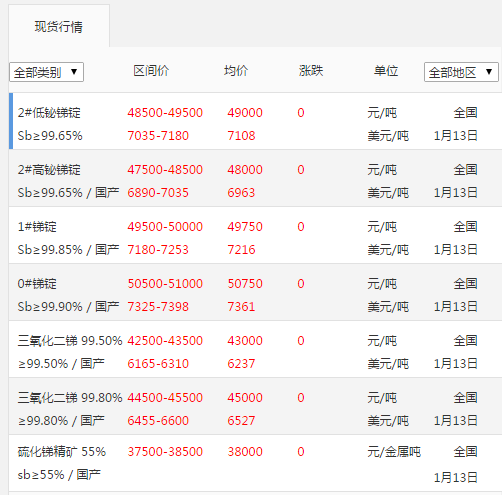The height and width of the screenshot is (495, 502).
Task: Click the 1月13日 date in 硫化锑精矿 row
Action: (x=456, y=478)
